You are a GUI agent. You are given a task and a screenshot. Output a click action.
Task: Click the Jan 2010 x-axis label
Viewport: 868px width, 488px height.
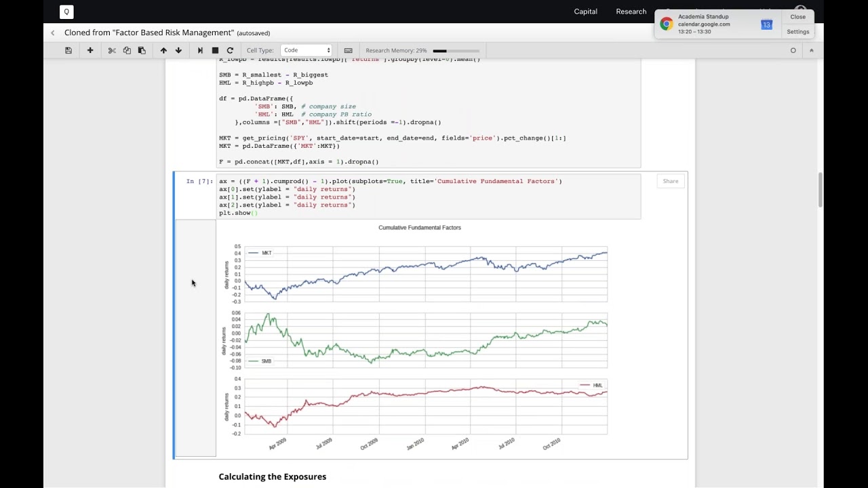click(x=415, y=444)
